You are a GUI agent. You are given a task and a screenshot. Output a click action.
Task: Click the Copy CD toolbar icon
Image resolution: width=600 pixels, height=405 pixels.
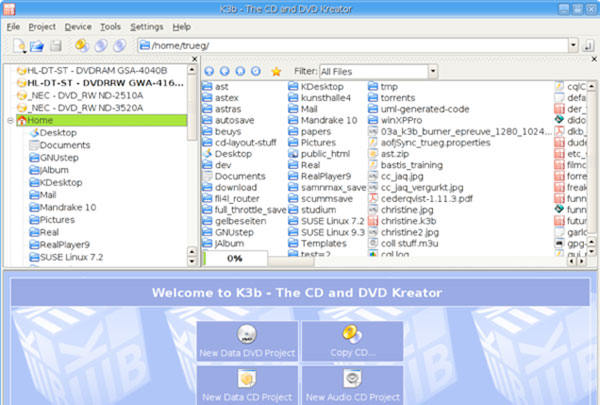tap(82, 46)
